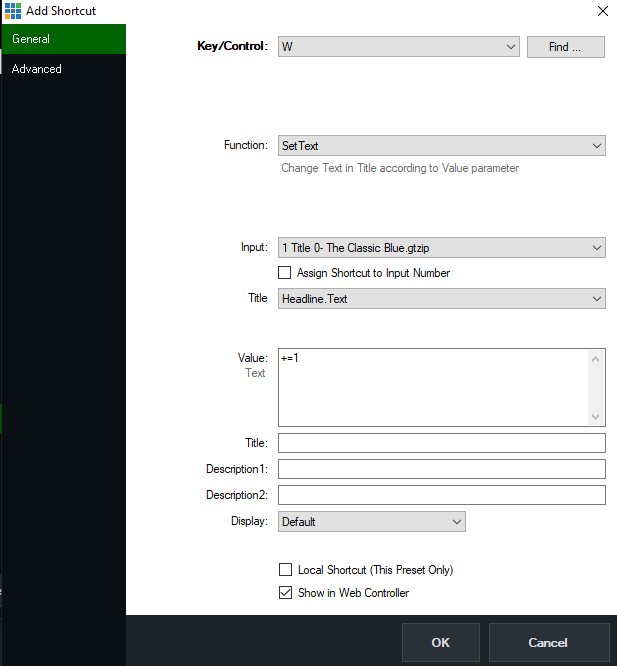The height and width of the screenshot is (666, 617).
Task: Click the vMix app icon in title bar
Action: tap(12, 11)
